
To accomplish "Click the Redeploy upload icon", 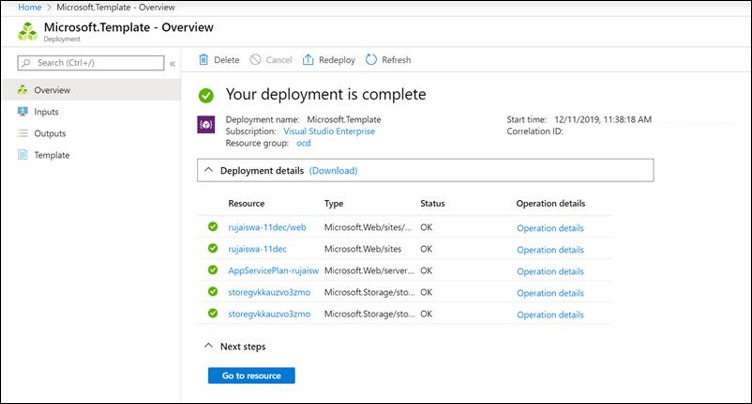I will pyautogui.click(x=308, y=60).
